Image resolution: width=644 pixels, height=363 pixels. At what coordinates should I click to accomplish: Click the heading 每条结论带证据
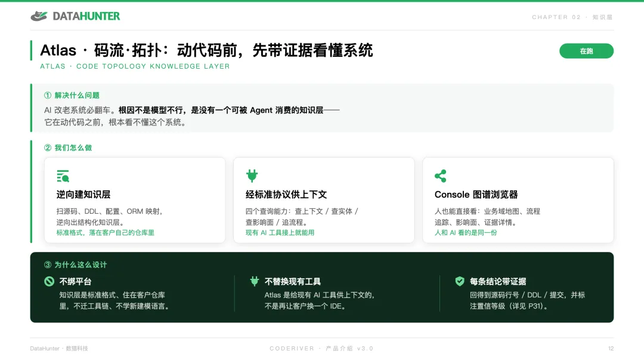click(x=498, y=282)
